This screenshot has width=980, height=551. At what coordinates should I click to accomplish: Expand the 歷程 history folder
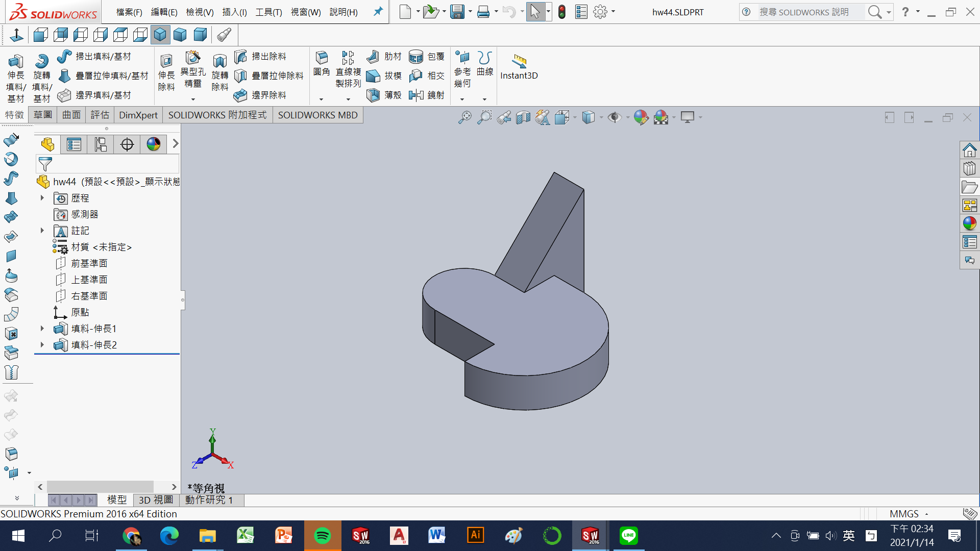tap(42, 198)
